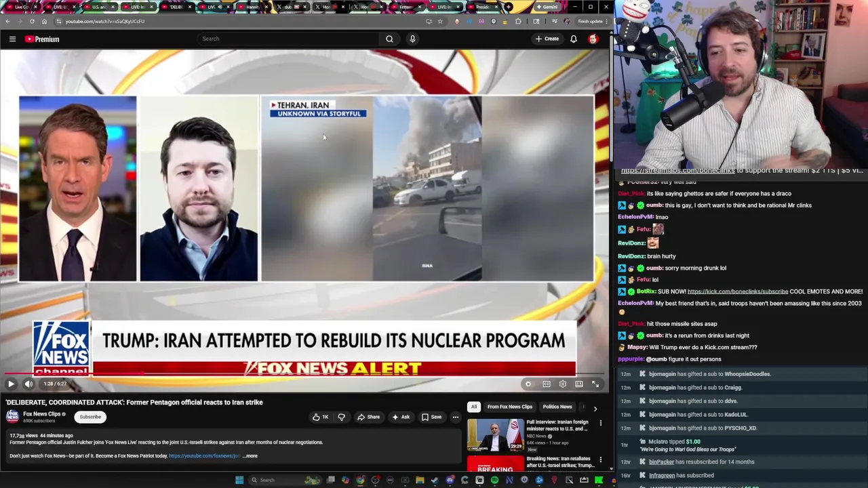Switch to the "Presiden" browser tab
This screenshot has width=868, height=488.
click(x=483, y=7)
